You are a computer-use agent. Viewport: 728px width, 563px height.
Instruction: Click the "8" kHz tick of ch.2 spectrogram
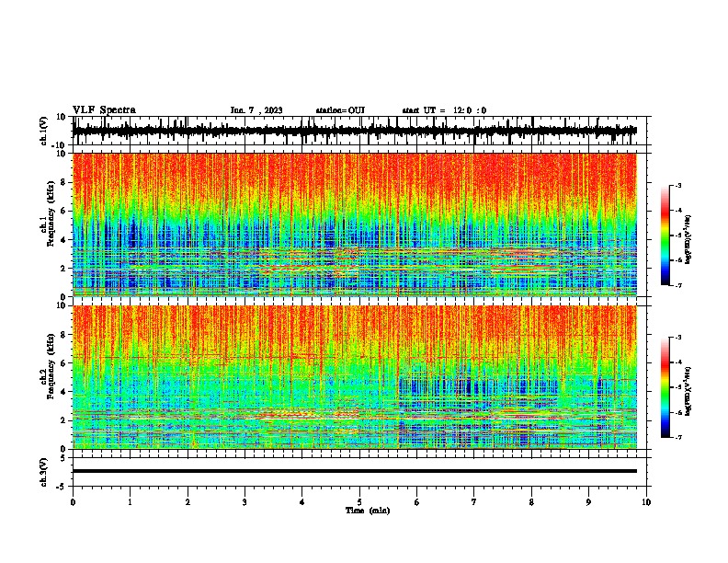click(64, 335)
